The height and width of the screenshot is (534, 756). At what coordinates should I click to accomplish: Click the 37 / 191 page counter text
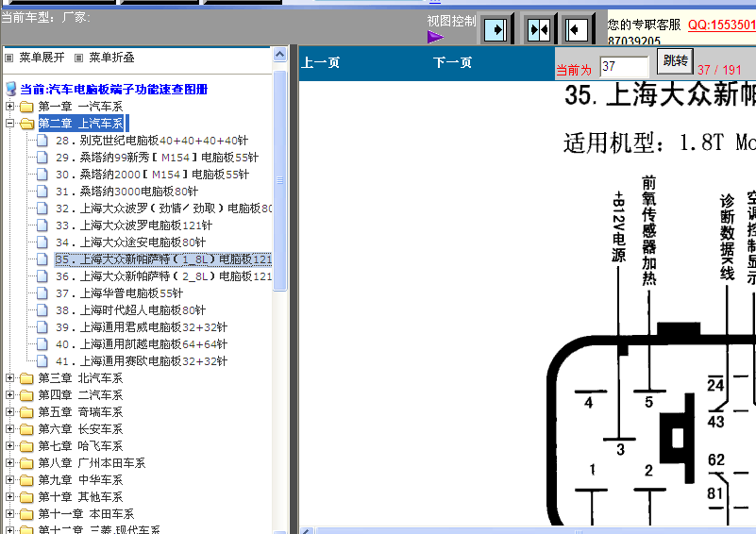tap(719, 70)
